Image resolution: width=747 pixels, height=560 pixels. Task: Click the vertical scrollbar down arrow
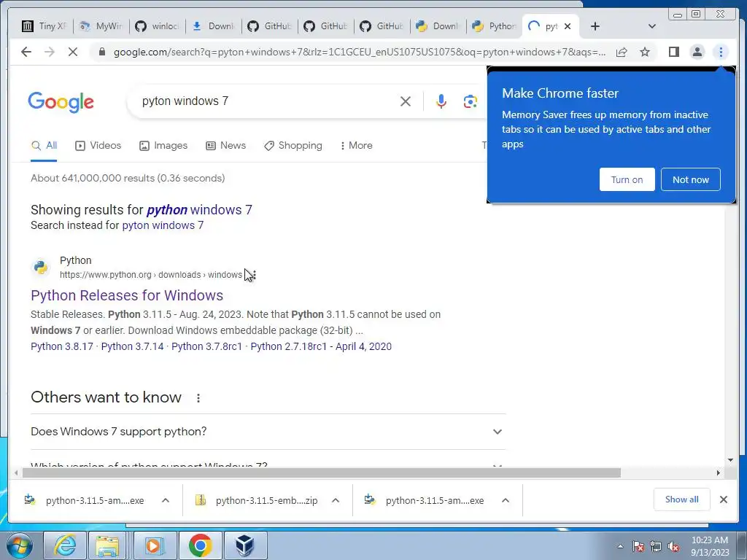(x=730, y=460)
